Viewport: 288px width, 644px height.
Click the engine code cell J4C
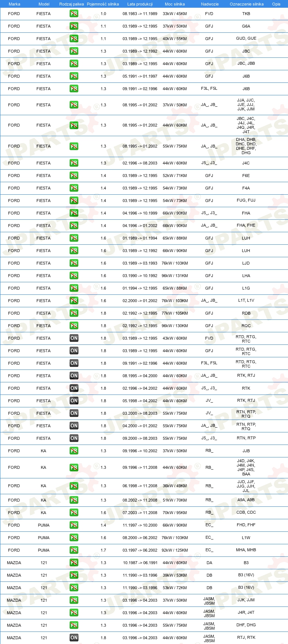[x=246, y=163]
